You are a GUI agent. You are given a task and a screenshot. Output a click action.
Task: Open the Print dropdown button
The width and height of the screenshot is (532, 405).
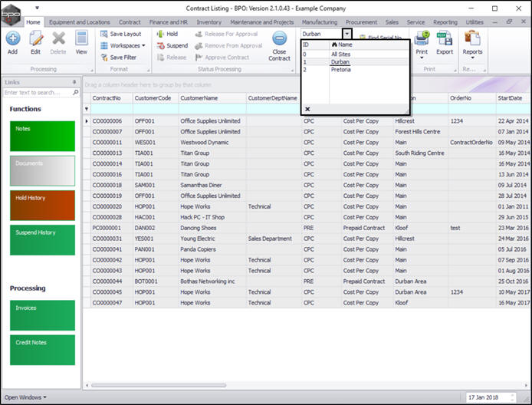422,45
